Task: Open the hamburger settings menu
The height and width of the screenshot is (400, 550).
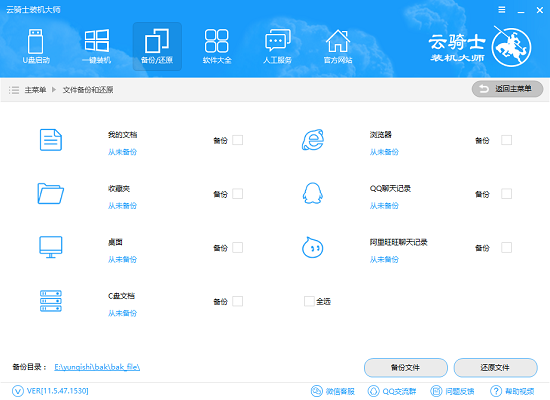Action: click(502, 10)
